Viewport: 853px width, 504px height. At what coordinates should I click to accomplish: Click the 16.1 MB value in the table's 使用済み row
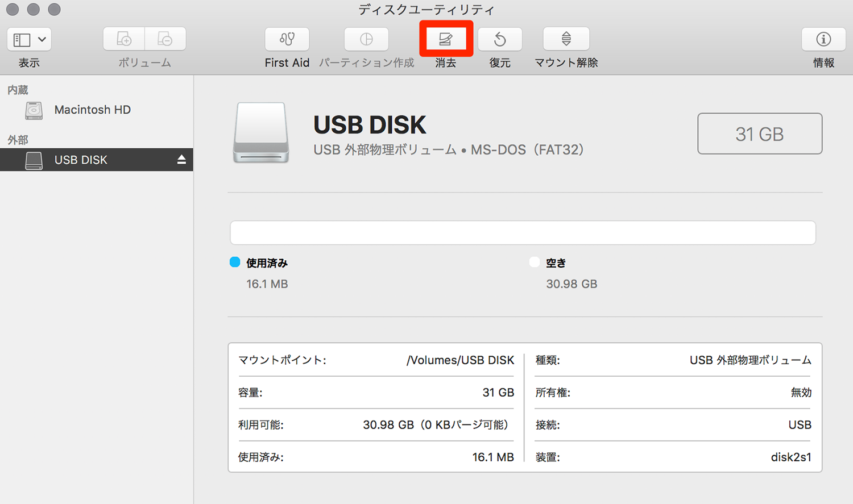pyautogui.click(x=493, y=457)
